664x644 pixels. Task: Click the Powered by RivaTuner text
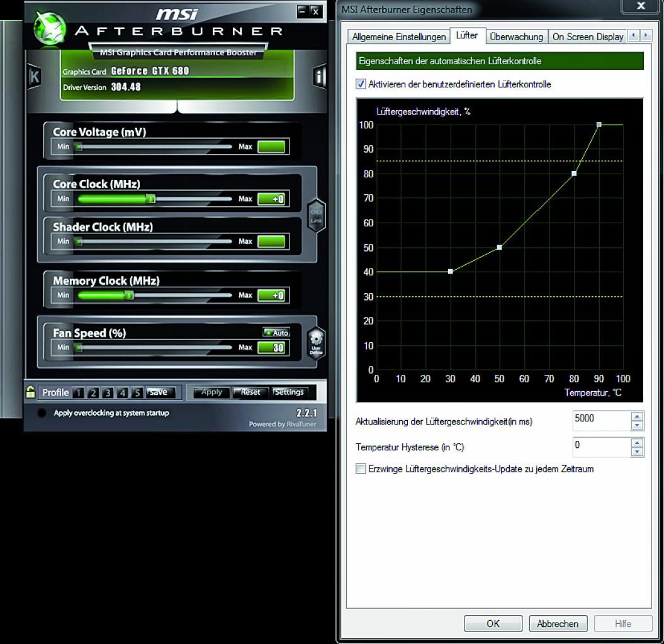[283, 424]
